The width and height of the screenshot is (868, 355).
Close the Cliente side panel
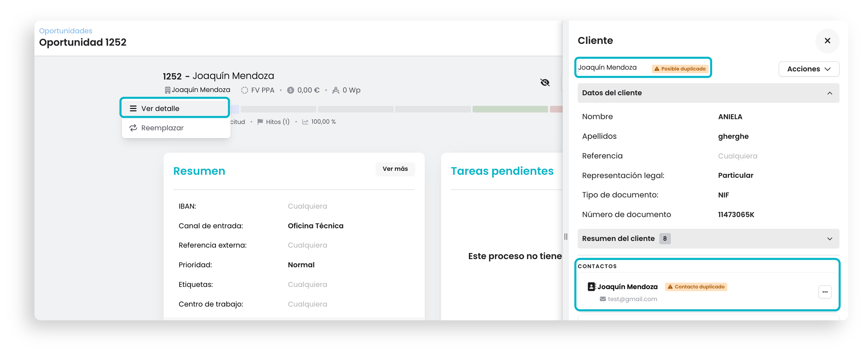[x=827, y=41]
